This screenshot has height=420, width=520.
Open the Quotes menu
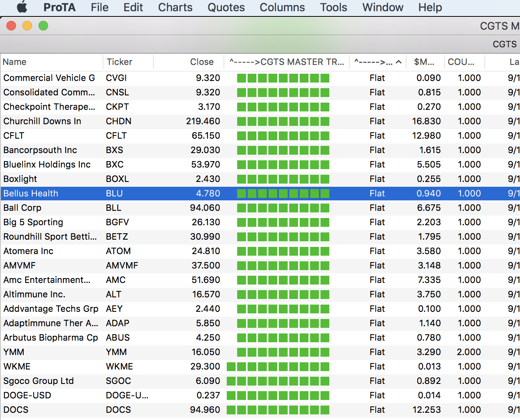coord(226,7)
